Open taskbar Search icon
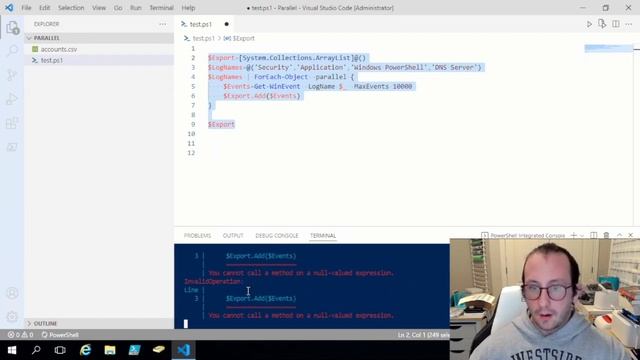Screen dimensions: 640x360 (36, 350)
